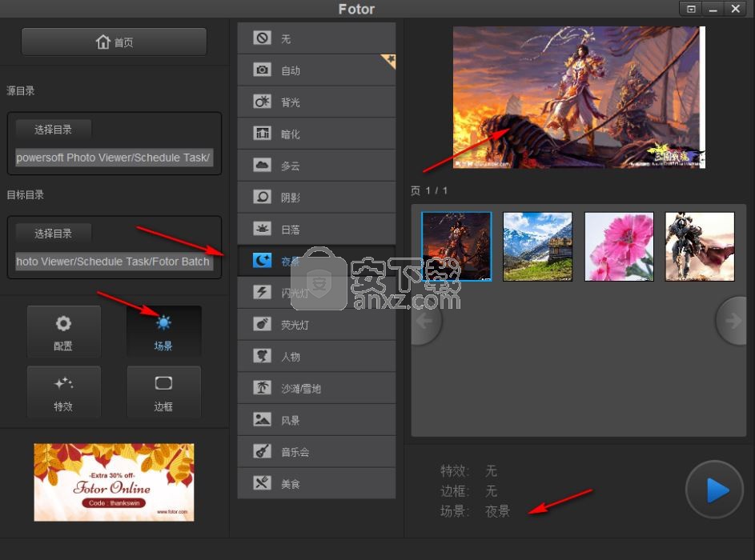Click the 源目录 label
The image size is (755, 560).
(20, 90)
